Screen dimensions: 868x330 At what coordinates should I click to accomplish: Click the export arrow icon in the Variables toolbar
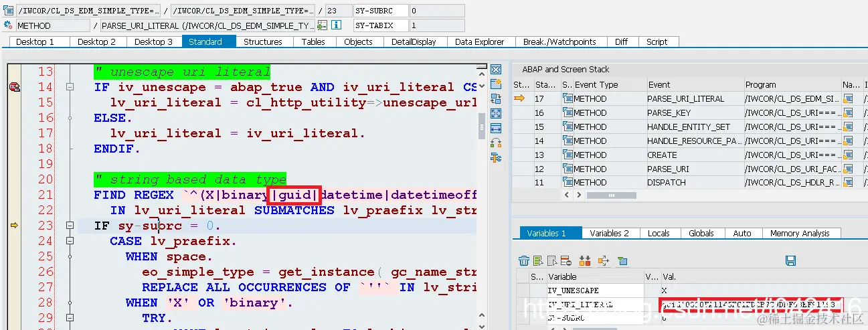[604, 260]
